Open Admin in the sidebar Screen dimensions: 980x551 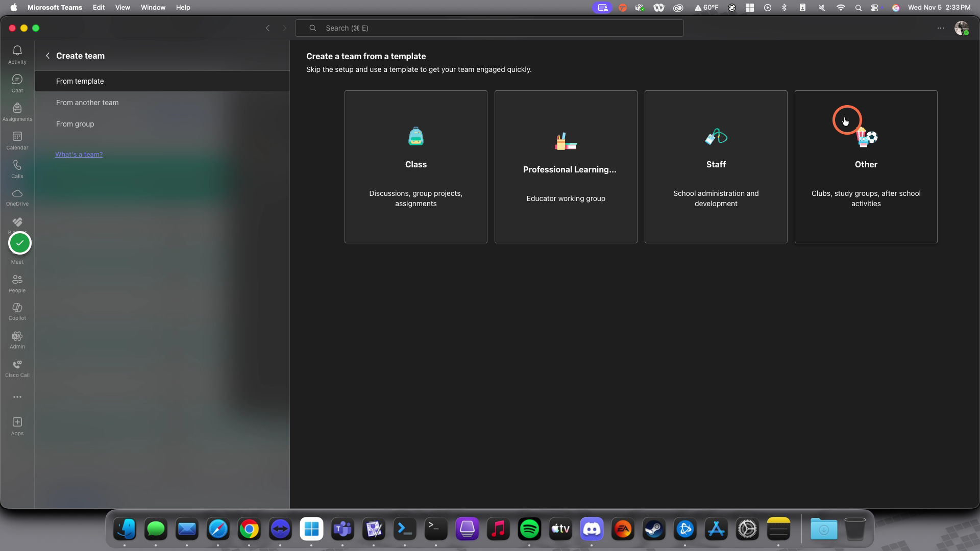(x=17, y=340)
